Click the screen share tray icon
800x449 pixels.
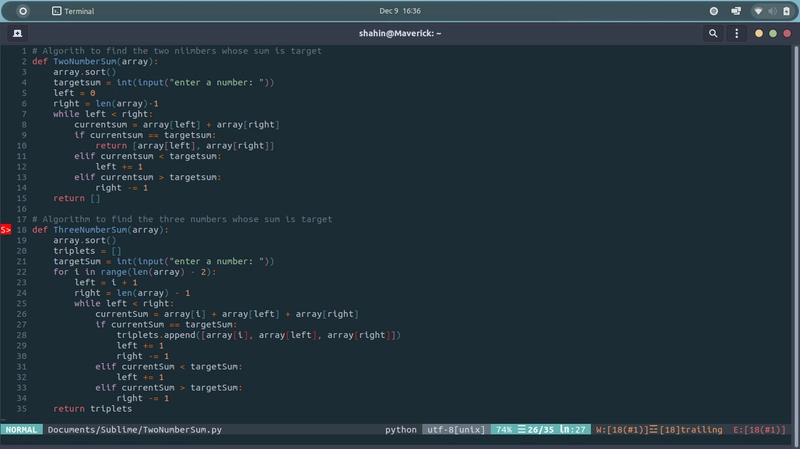(736, 10)
